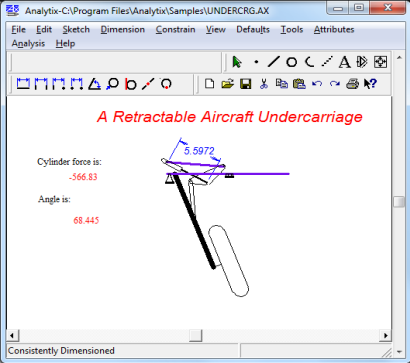
Task: Create a new file with blank page icon
Action: click(209, 84)
